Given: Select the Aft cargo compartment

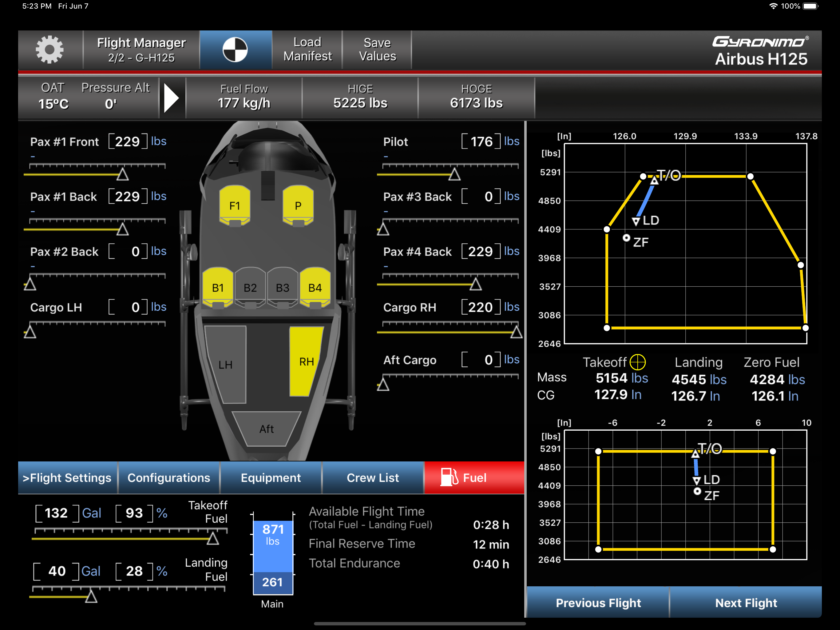Looking at the screenshot, I should pos(267,429).
